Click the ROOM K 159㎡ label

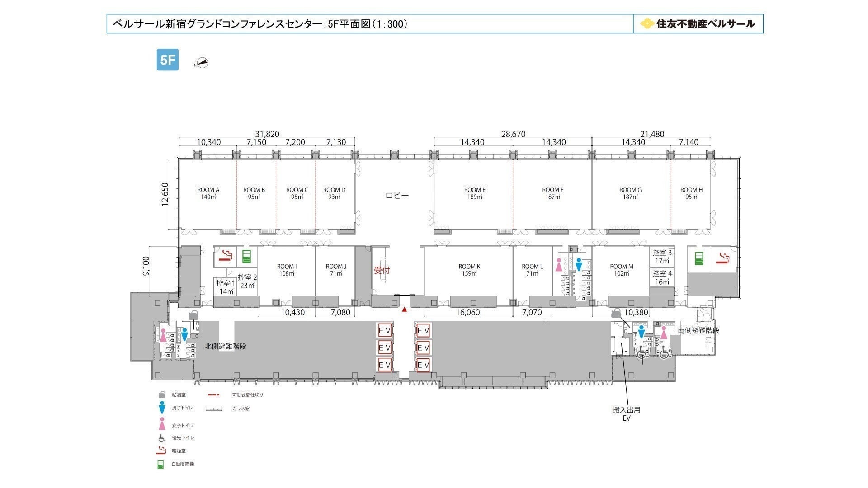click(x=469, y=270)
